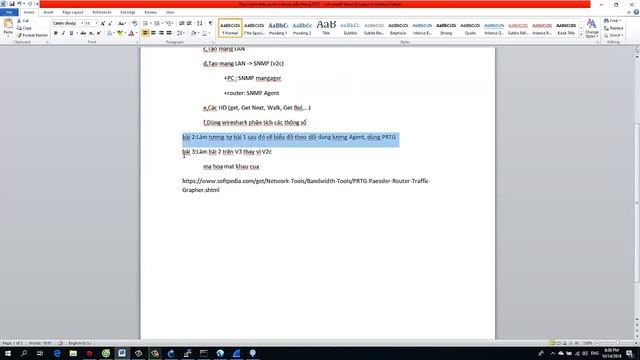Open Edge browser from taskbar

(x=57, y=353)
